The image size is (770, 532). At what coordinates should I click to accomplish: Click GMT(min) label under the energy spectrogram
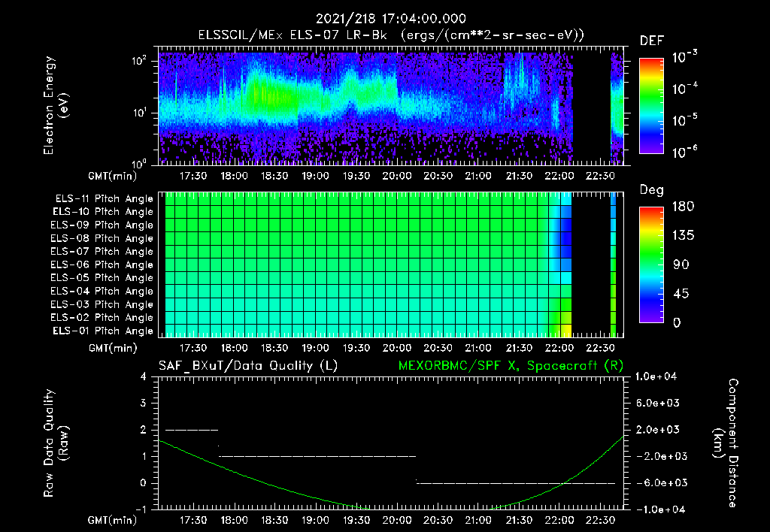point(113,176)
